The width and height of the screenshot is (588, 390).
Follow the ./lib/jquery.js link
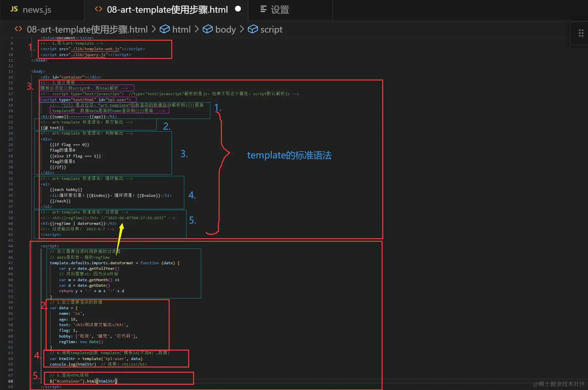click(x=89, y=55)
